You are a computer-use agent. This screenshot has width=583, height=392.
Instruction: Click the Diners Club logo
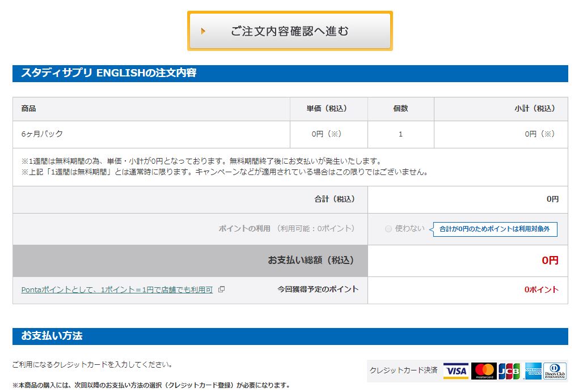[x=555, y=371]
